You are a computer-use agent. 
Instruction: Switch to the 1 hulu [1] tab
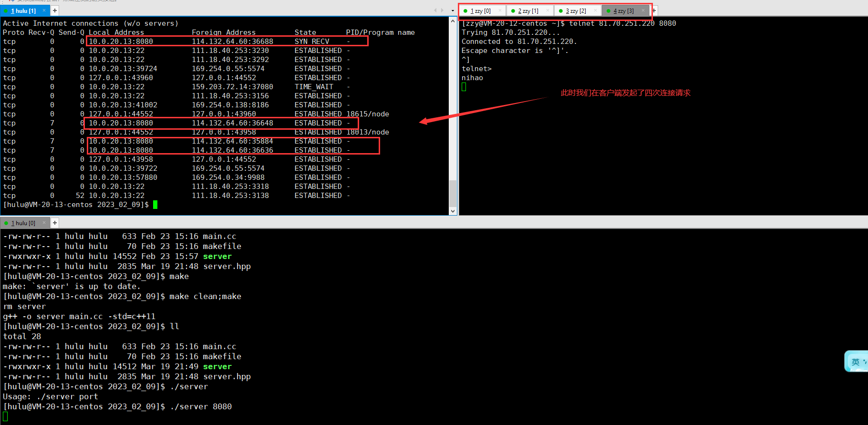pyautogui.click(x=25, y=10)
